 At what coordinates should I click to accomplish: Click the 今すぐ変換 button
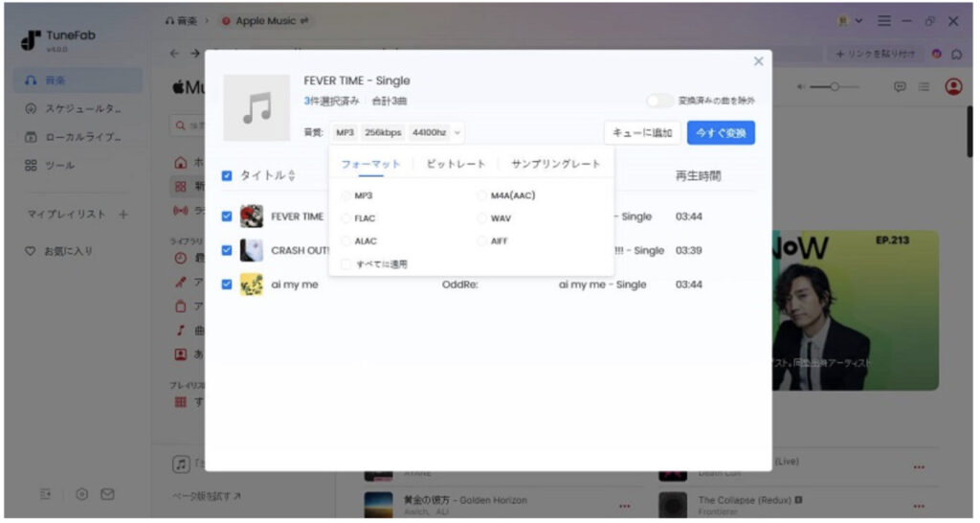(720, 132)
